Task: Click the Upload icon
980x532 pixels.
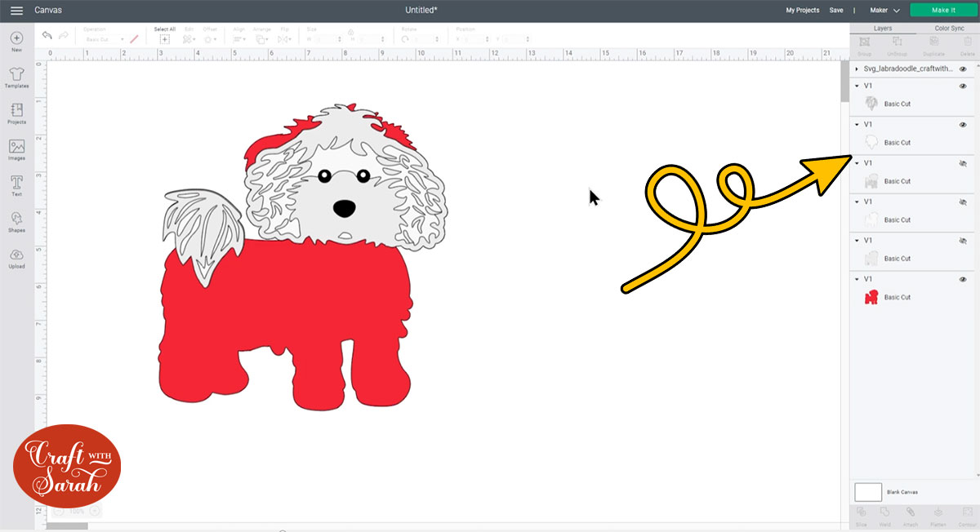Action: (x=16, y=257)
